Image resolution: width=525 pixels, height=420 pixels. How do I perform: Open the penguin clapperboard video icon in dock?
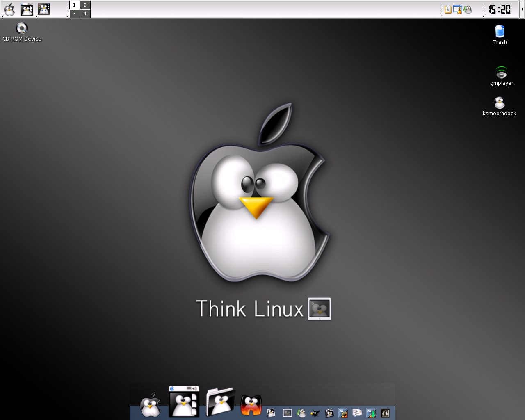click(329, 413)
